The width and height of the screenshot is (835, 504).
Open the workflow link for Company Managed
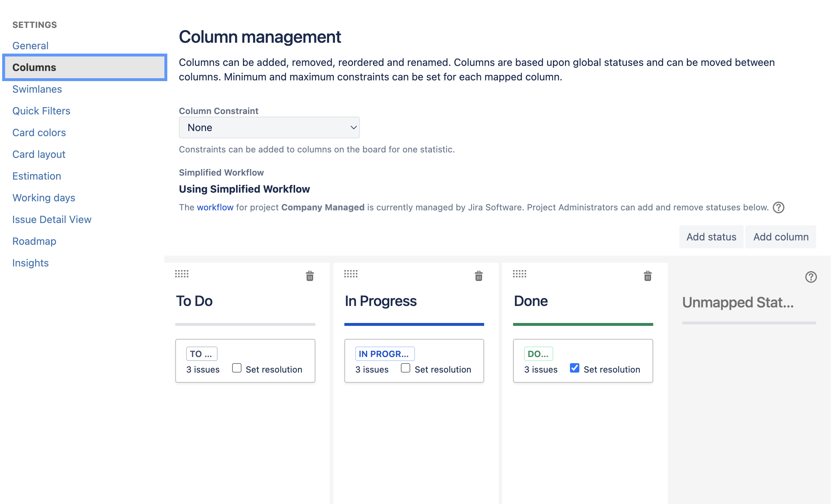tap(215, 207)
